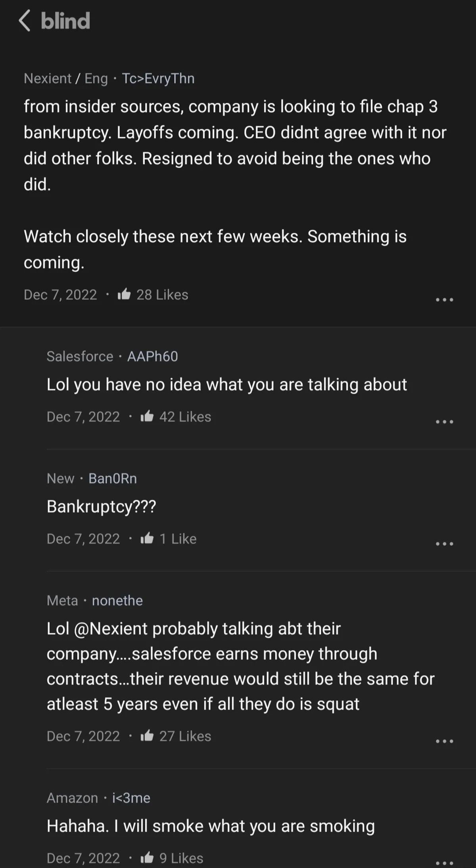
Task: Open more options for nonethe's comment
Action: pyautogui.click(x=444, y=741)
